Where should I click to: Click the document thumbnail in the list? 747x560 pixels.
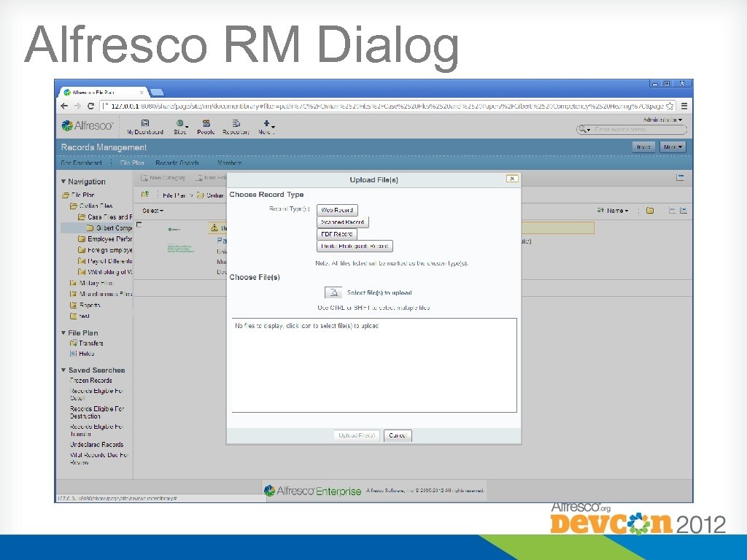pos(180,241)
